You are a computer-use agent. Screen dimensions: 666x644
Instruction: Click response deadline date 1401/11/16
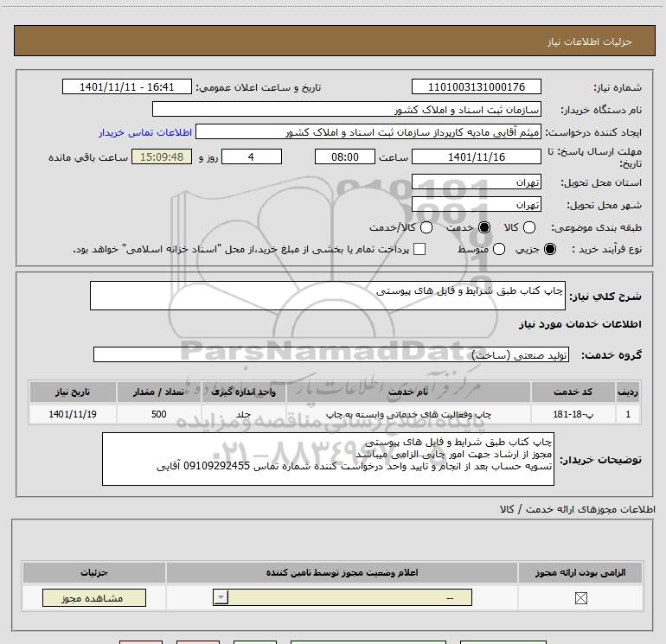point(476,156)
